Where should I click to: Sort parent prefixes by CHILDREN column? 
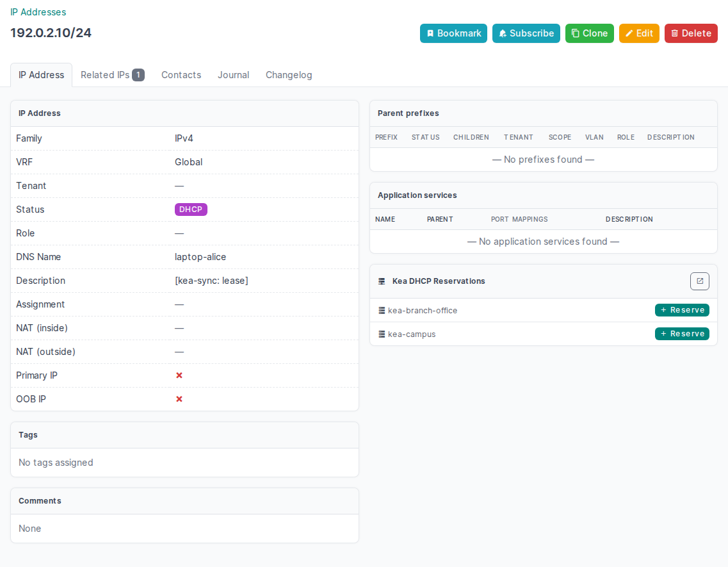click(471, 138)
